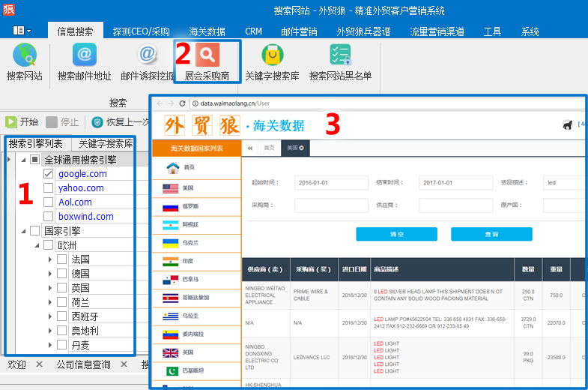Expand the 法国 tree node
This screenshot has width=588, height=390.
(x=50, y=259)
